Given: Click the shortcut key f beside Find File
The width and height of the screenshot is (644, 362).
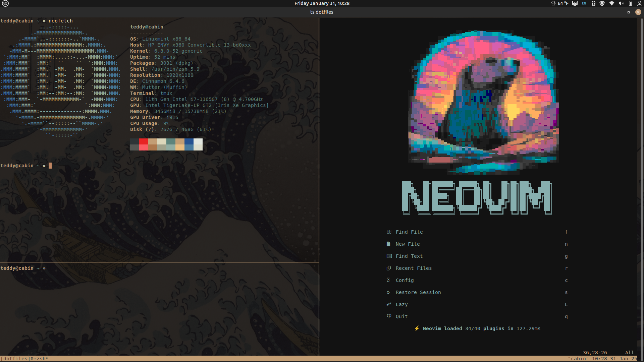Looking at the screenshot, I should (x=566, y=232).
